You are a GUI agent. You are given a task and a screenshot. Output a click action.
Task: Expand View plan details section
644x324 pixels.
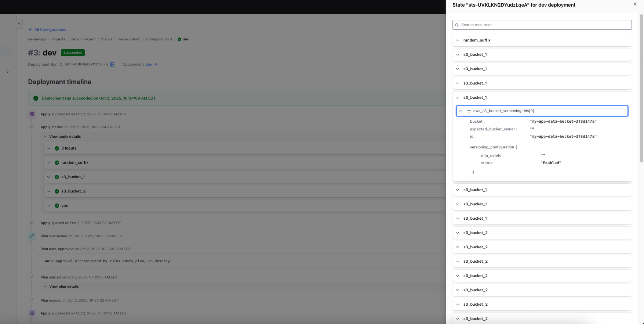45,287
